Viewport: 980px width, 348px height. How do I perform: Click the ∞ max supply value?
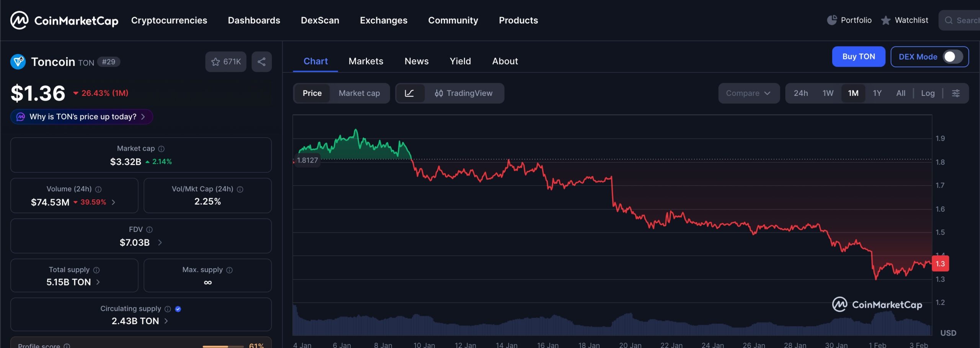(207, 282)
